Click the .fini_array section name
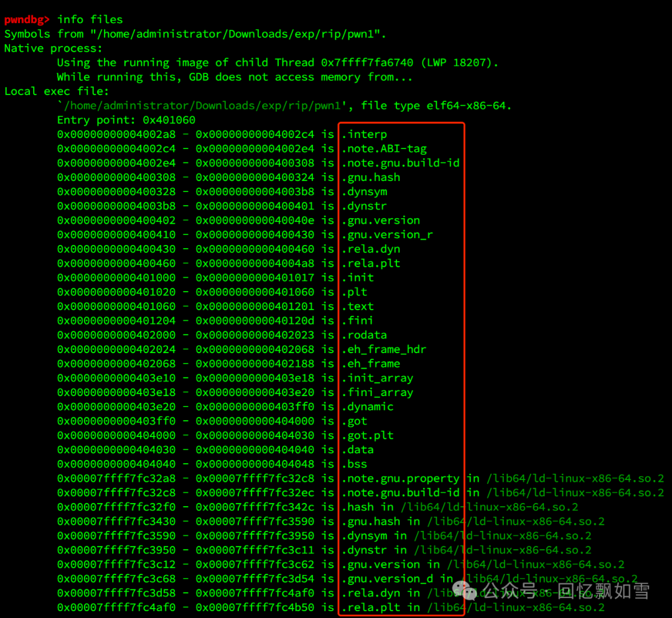Image resolution: width=672 pixels, height=618 pixels. (377, 393)
